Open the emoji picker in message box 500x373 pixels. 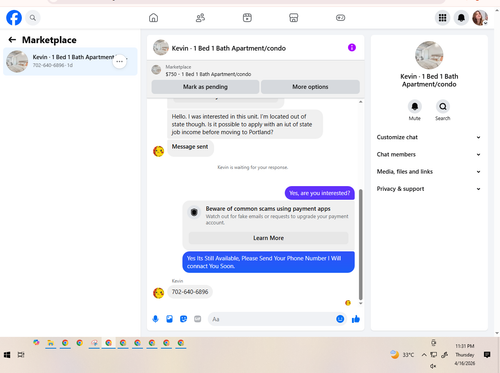pos(340,319)
